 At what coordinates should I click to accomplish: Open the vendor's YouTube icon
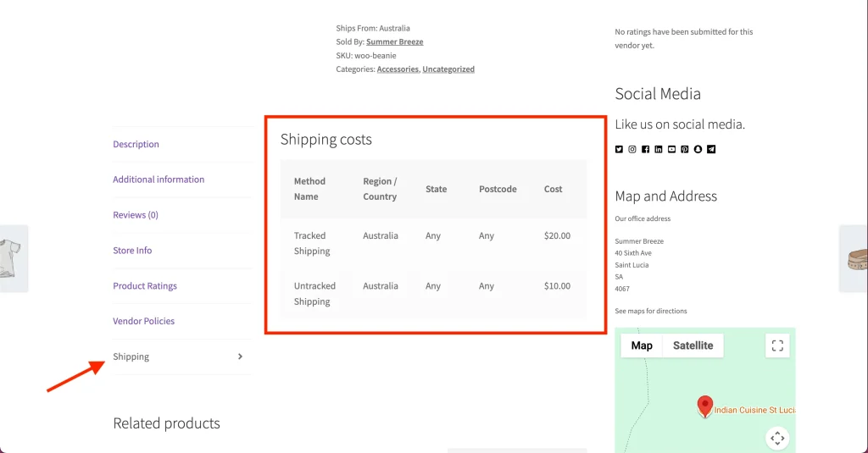click(x=671, y=149)
